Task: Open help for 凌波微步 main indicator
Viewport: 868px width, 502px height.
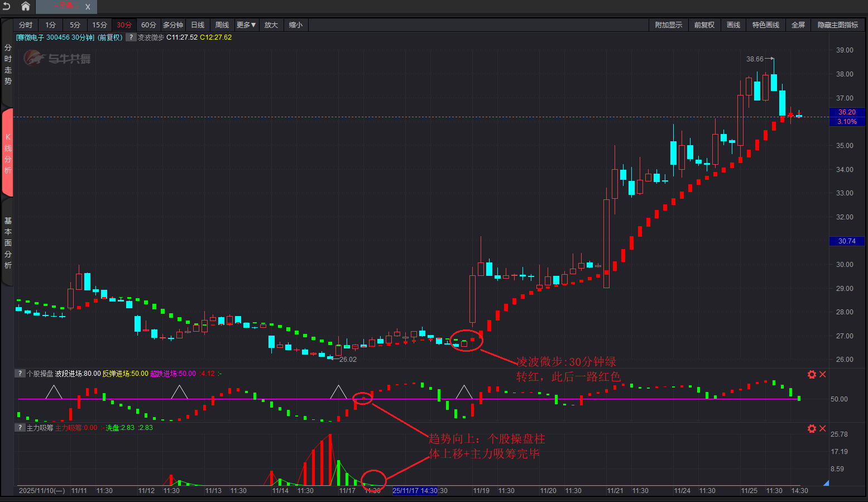Action: click(131, 37)
